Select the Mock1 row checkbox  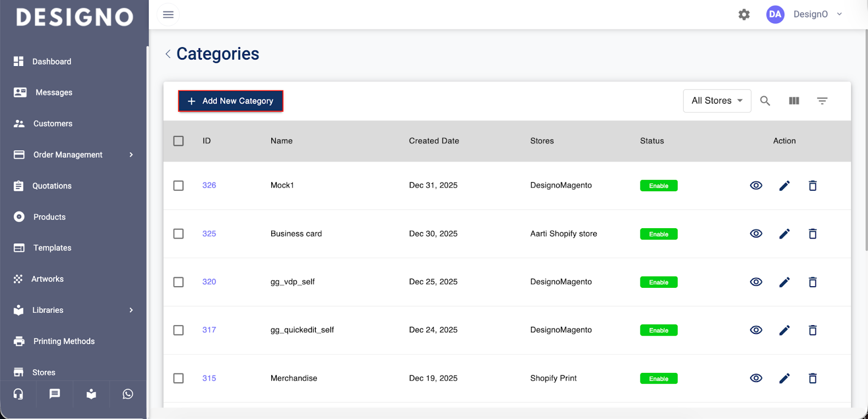(178, 185)
